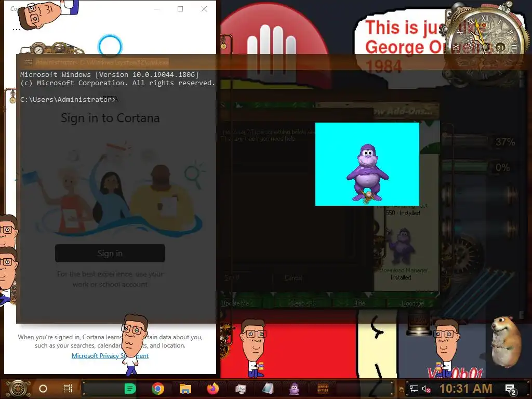Switch to the purple BonziBuddy taskbar icon
The height and width of the screenshot is (399, 532).
pos(294,389)
